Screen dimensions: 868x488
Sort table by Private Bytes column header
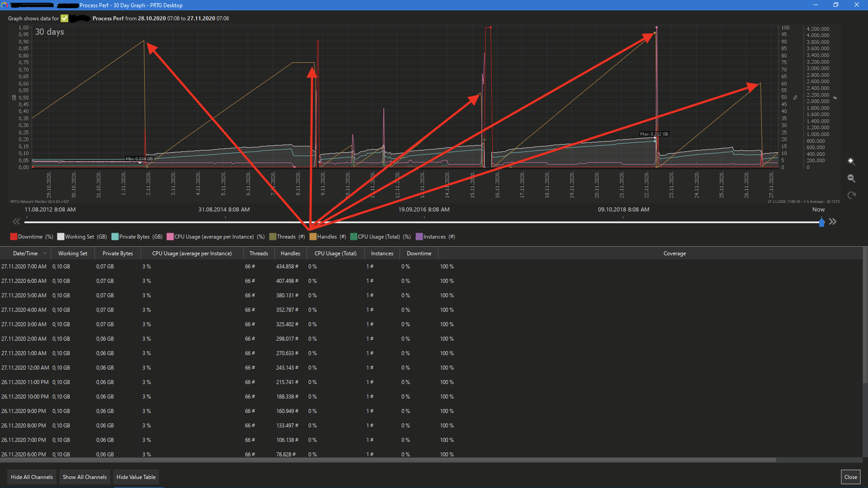click(118, 253)
